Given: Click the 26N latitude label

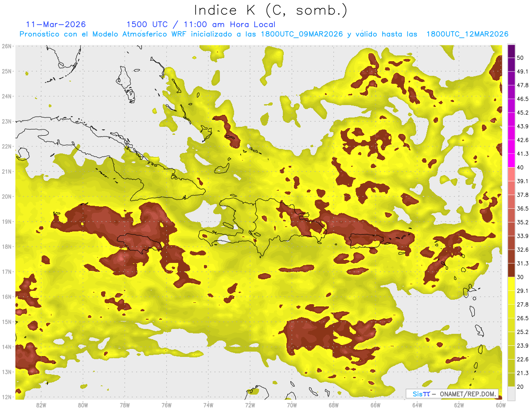Looking at the screenshot, I should click(7, 46).
